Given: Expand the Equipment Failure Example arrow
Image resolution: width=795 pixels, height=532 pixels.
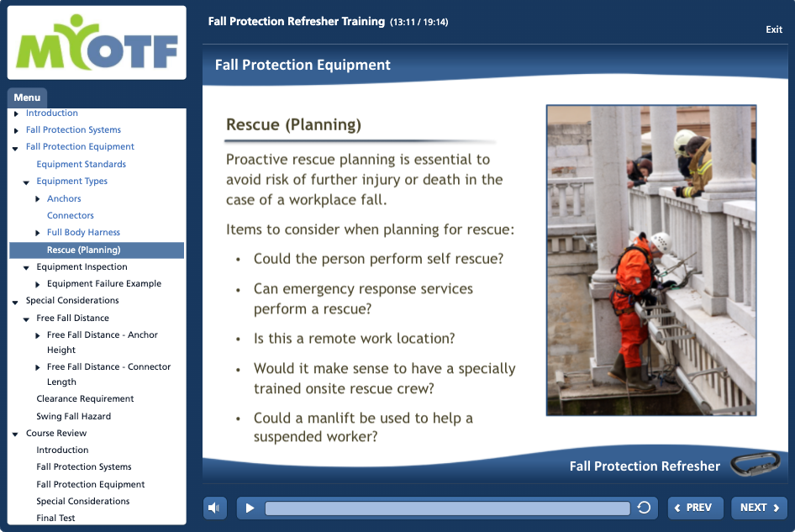Looking at the screenshot, I should (x=38, y=284).
